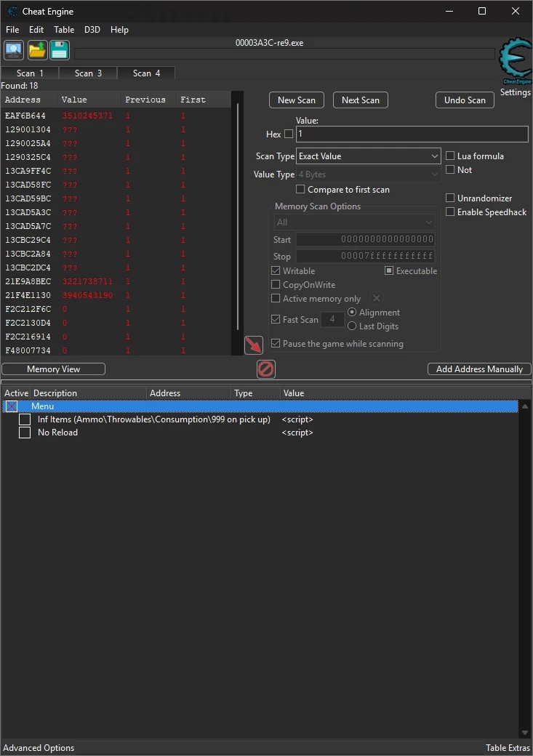This screenshot has height=756, width=533.
Task: Clear the active memory only X button
Action: (x=377, y=299)
